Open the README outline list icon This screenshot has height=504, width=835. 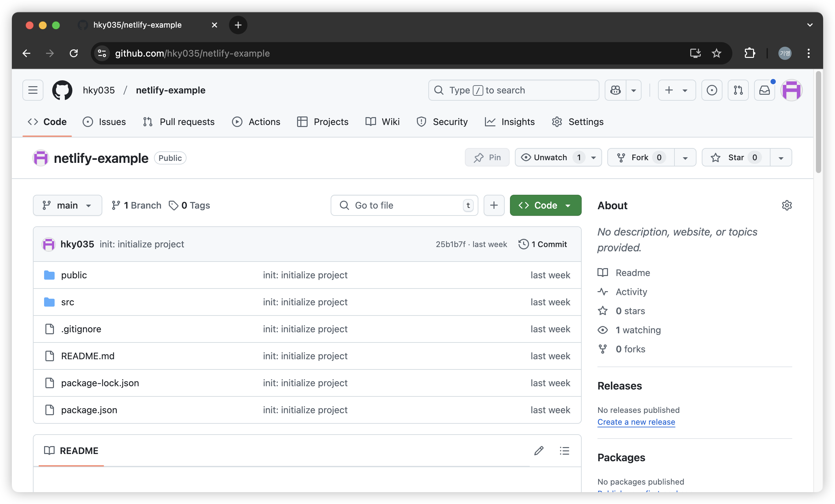565,451
